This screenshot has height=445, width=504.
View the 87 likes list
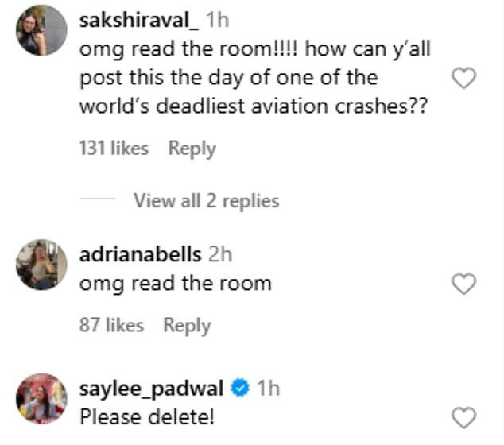point(111,325)
